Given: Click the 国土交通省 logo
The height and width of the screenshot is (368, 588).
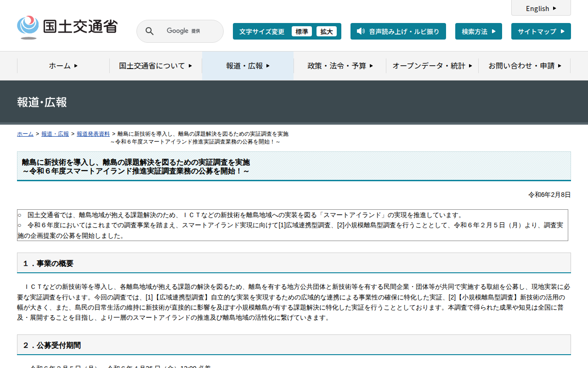Looking at the screenshot, I should (67, 27).
